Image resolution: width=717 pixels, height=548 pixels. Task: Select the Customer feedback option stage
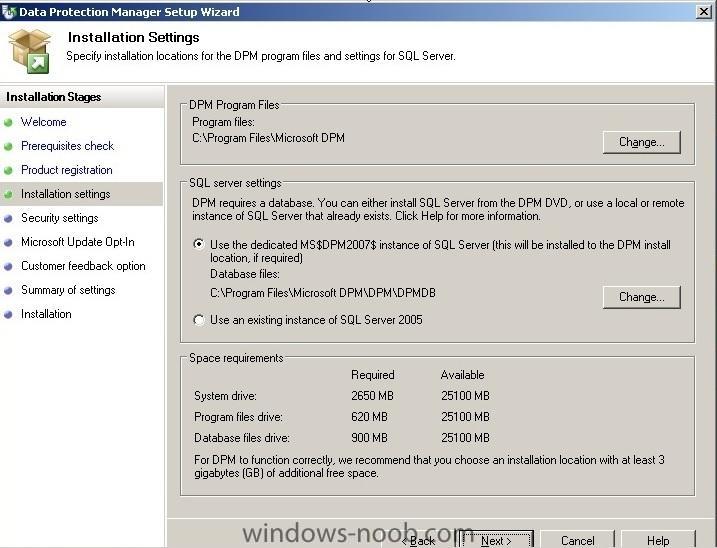pos(83,266)
